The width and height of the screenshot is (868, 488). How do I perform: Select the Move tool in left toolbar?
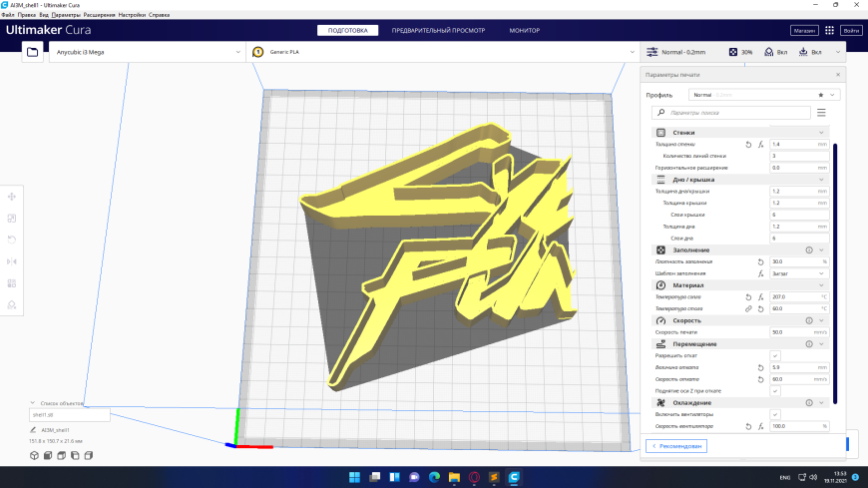coord(12,197)
